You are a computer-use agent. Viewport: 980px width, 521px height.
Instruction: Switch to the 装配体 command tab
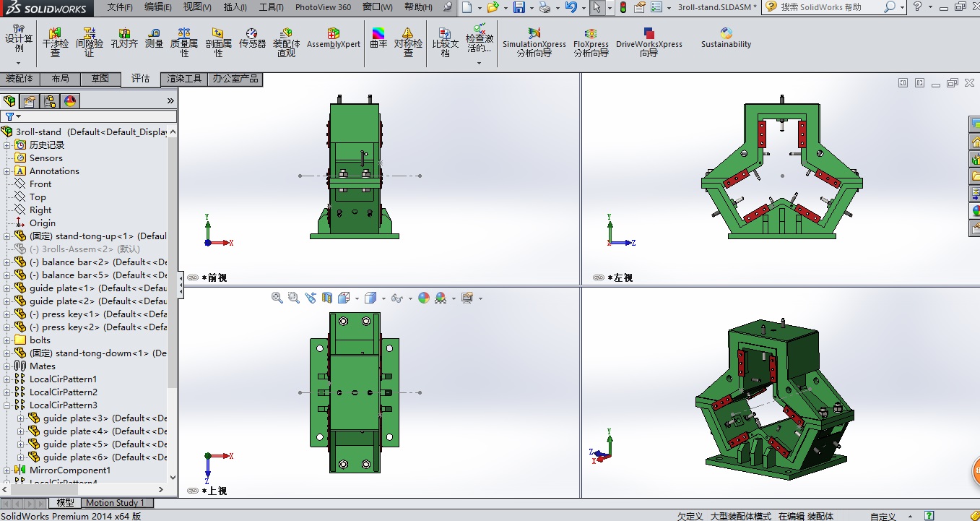tap(19, 79)
